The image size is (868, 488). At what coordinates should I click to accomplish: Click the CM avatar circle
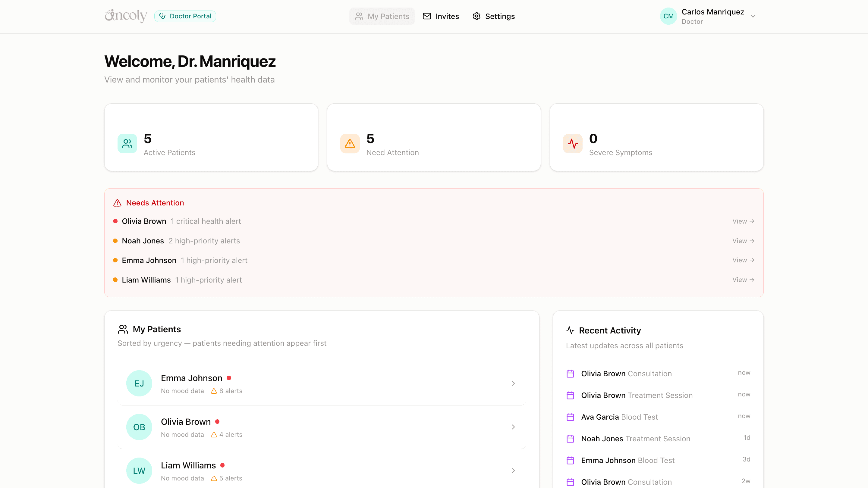point(668,16)
